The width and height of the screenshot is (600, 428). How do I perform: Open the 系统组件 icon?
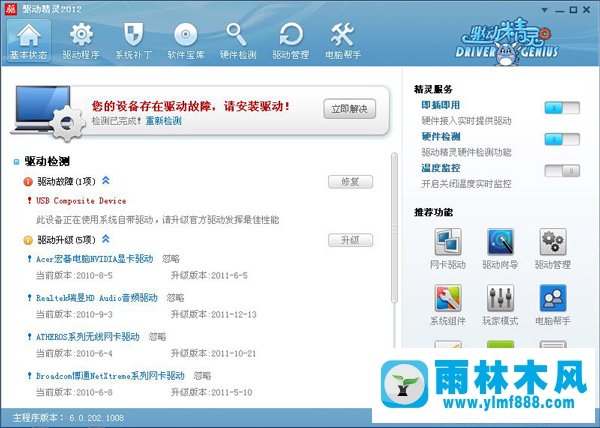point(448,305)
